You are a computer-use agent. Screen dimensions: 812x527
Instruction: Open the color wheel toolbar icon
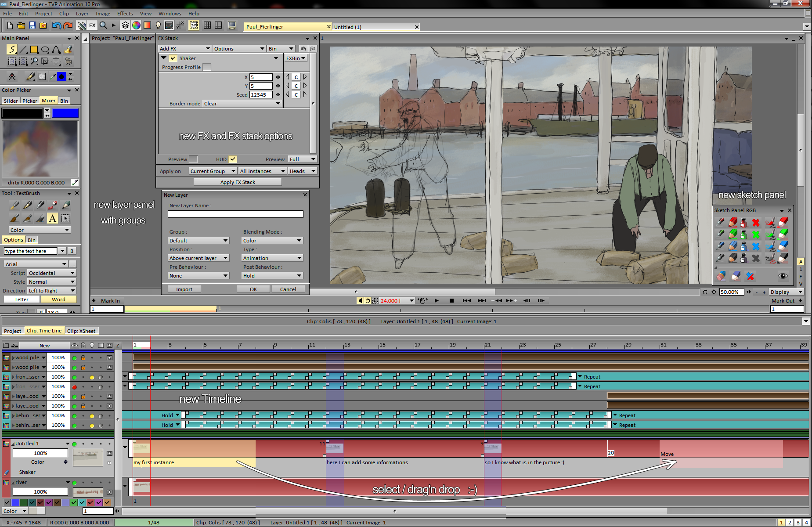click(136, 25)
